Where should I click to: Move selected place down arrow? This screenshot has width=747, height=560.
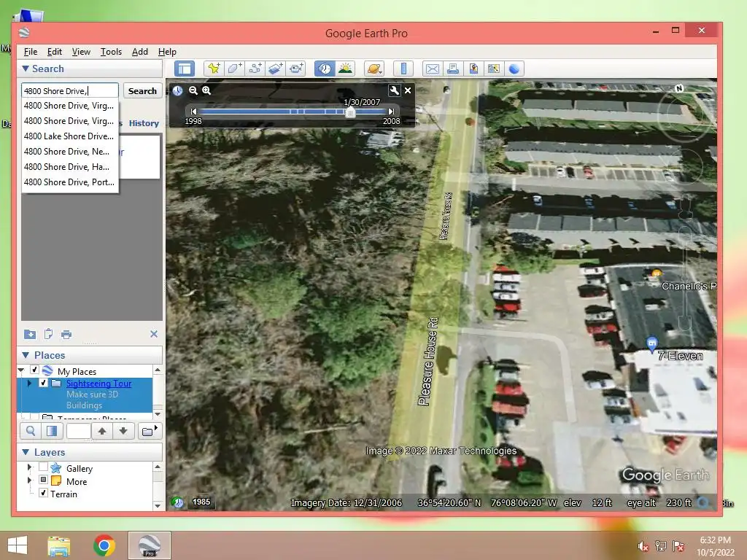tap(123, 432)
